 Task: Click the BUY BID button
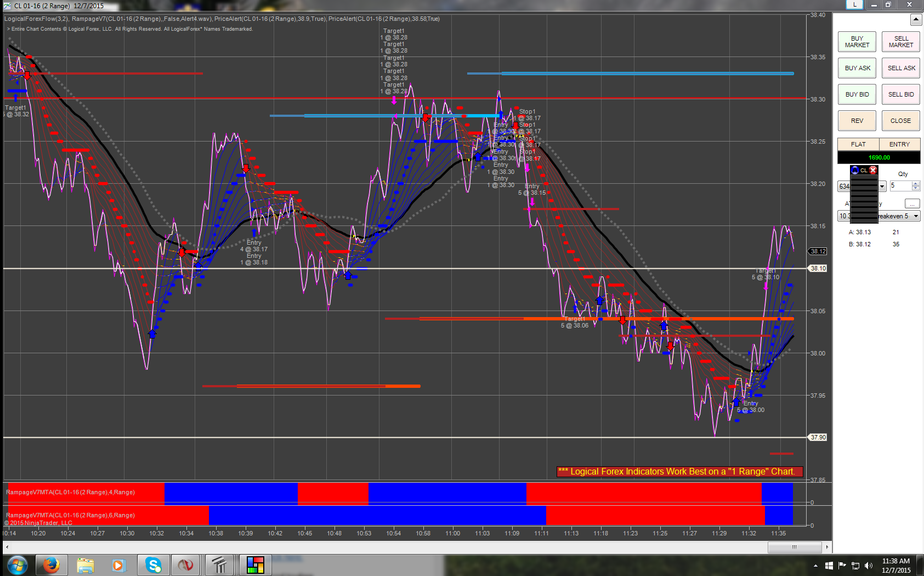(x=857, y=94)
